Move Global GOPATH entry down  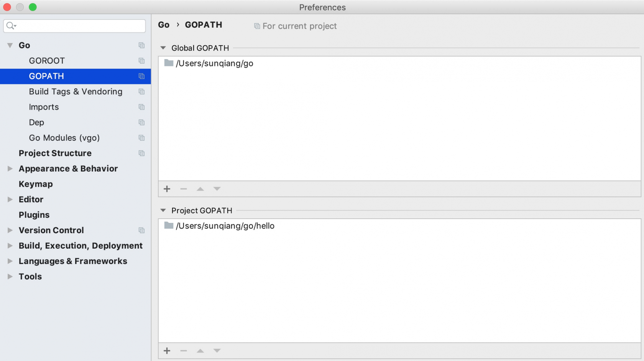(x=217, y=189)
